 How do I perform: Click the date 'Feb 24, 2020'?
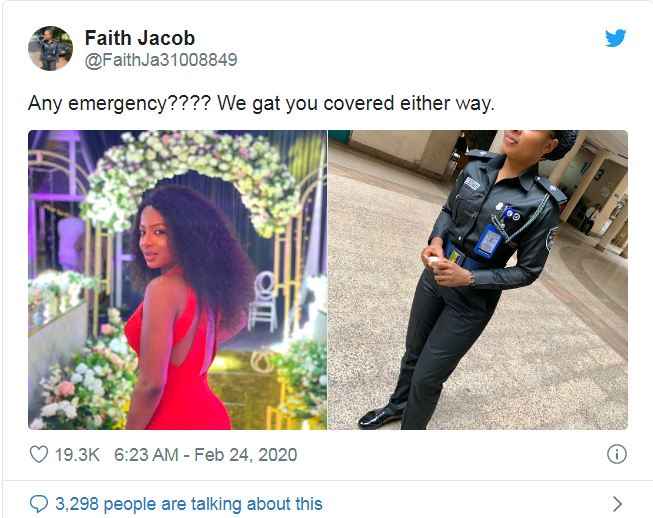(x=245, y=455)
